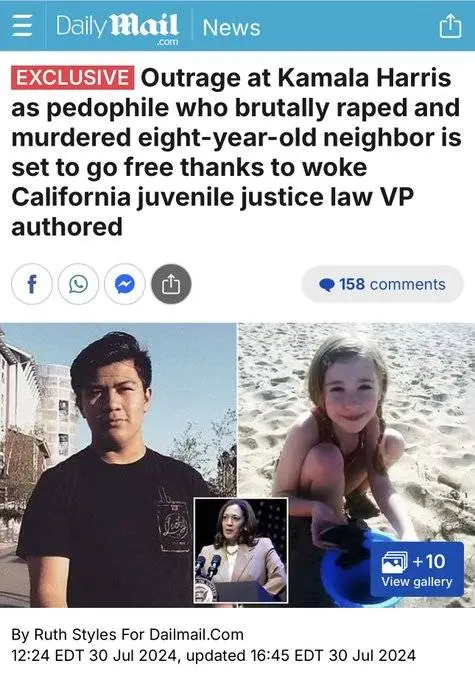This screenshot has width=475, height=680.
Task: Open the beach photo of girl
Action: [357, 465]
